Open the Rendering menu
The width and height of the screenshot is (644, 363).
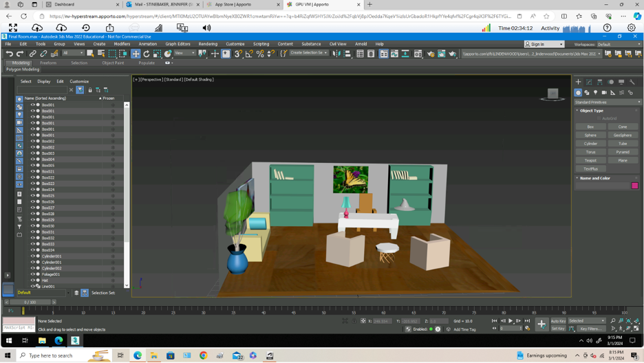tap(208, 44)
